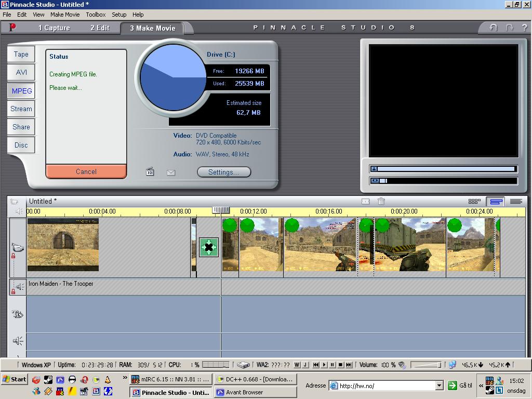Viewport: 532px width, 399px height.
Task: Open the Windows Start menu
Action: point(14,379)
